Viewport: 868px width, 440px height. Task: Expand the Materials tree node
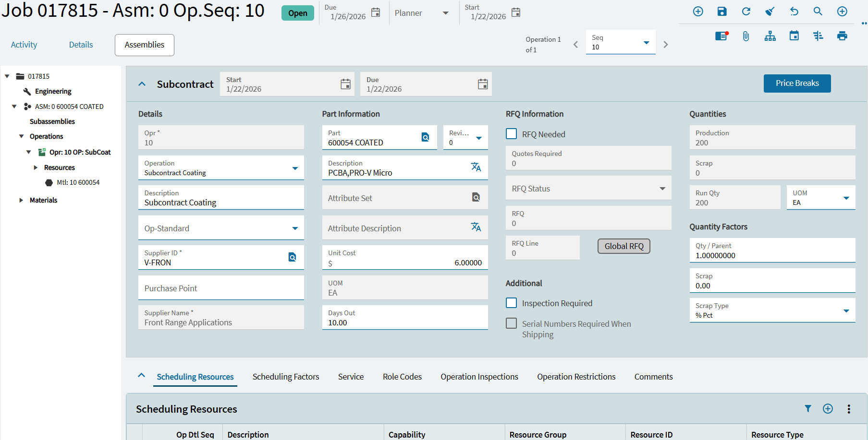21,200
